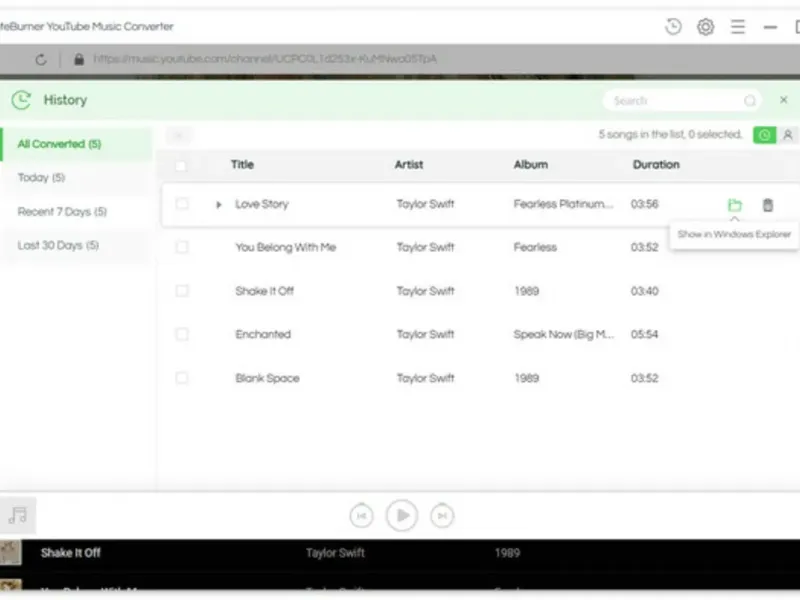Click Taylor Swift in the black YouTube Music bar

(x=335, y=553)
